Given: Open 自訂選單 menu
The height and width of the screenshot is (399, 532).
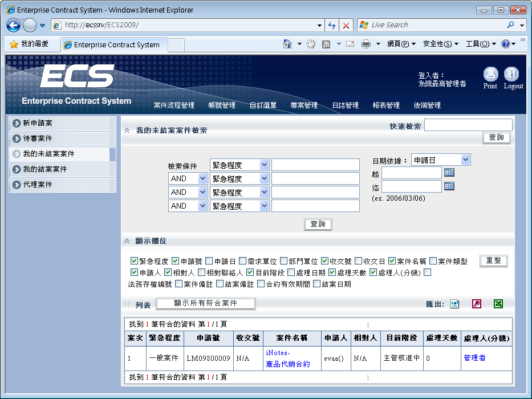Looking at the screenshot, I should pos(263,105).
